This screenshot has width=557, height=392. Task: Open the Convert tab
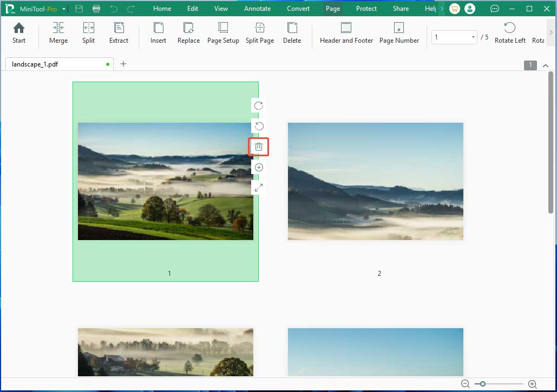pos(298,9)
